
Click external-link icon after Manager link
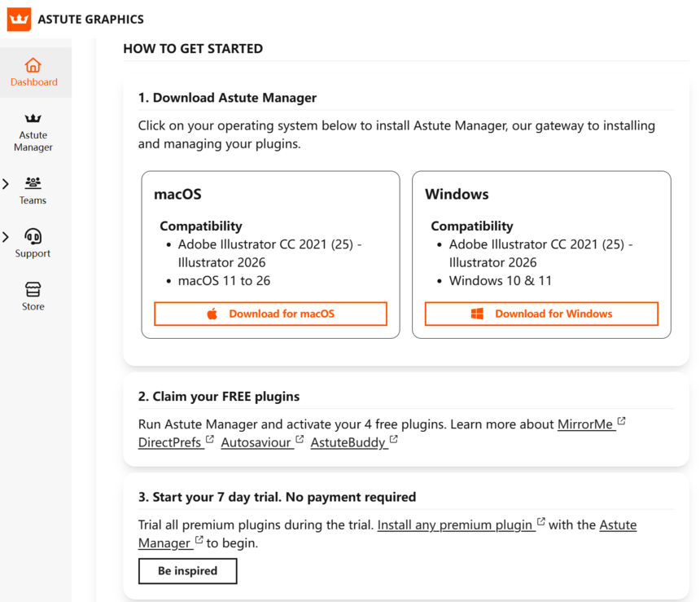pyautogui.click(x=199, y=539)
